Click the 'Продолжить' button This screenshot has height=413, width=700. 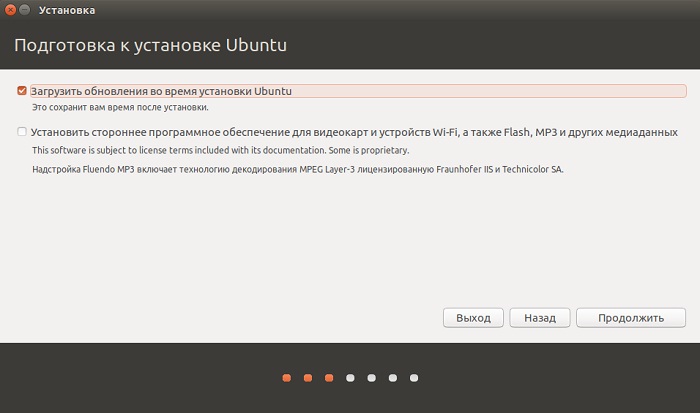pos(631,318)
